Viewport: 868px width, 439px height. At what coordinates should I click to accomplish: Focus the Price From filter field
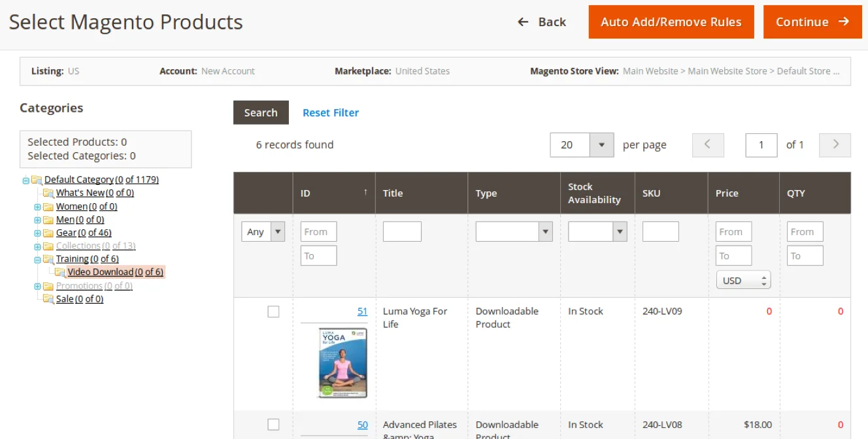(734, 231)
